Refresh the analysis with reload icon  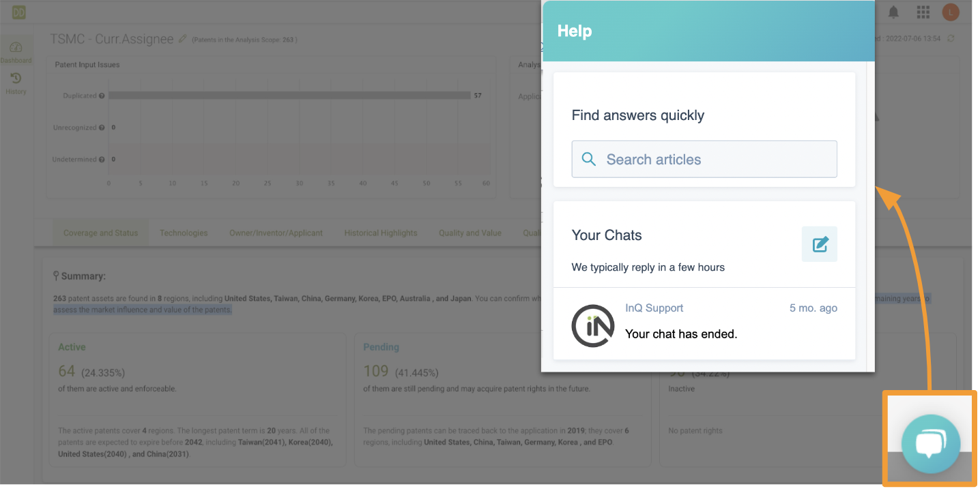(951, 38)
